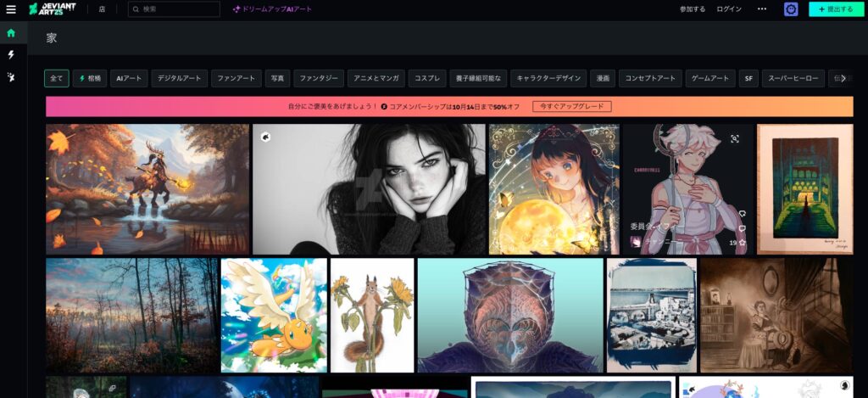This screenshot has width=868, height=398.
Task: Click the purple chat icon in the header
Action: pos(791,9)
